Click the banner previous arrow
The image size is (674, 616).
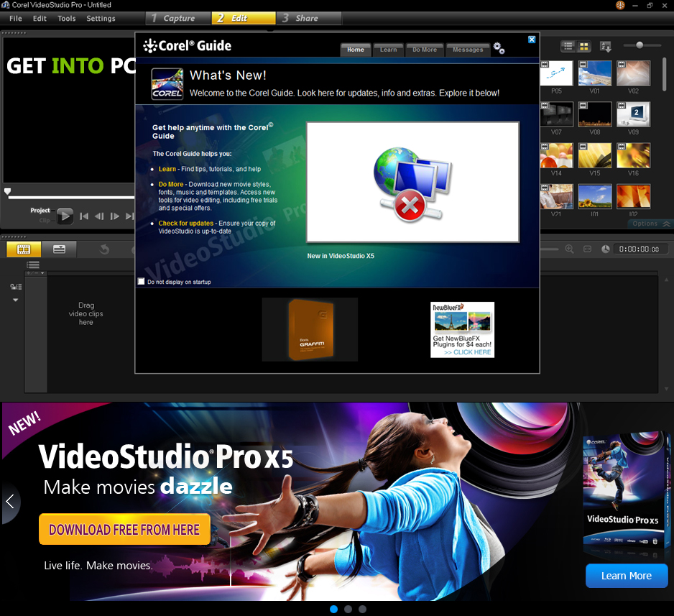point(10,501)
